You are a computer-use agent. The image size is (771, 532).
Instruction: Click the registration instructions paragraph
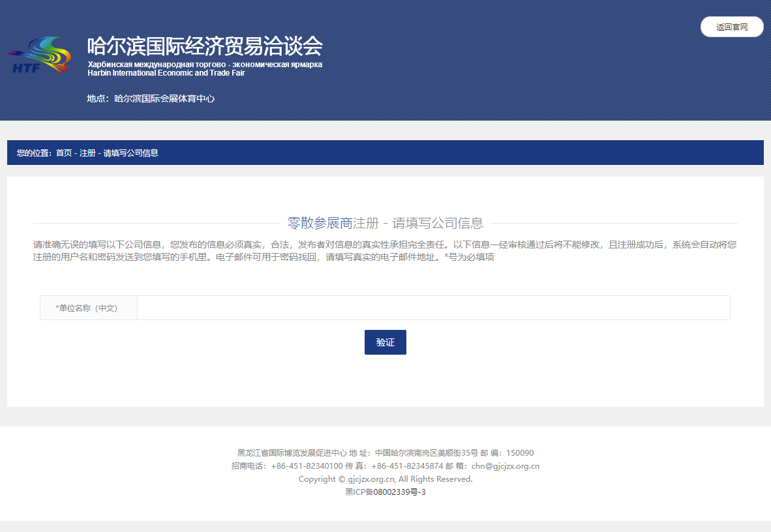tap(385, 251)
